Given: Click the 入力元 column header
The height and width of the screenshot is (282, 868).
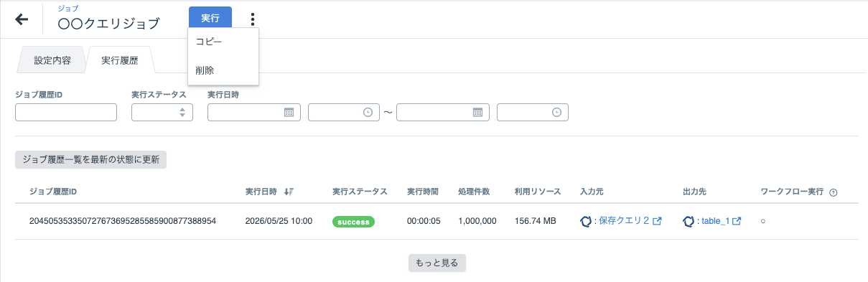Looking at the screenshot, I should pyautogui.click(x=592, y=192).
